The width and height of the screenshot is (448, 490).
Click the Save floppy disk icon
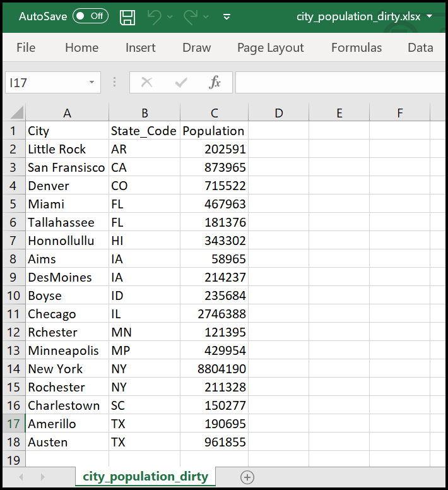pyautogui.click(x=127, y=16)
